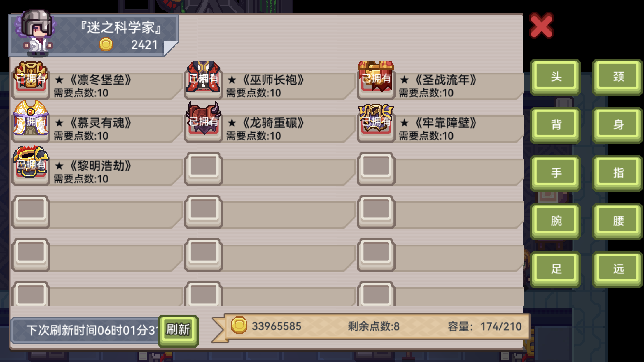This screenshot has width=644, height=362.
Task: Switch to the 颈 equipment category
Action: tap(618, 77)
